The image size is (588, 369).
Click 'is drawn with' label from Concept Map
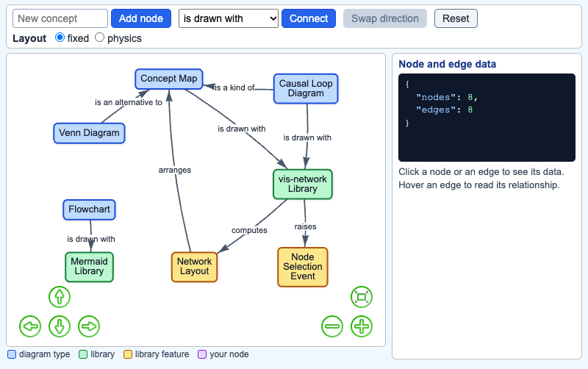[x=242, y=129]
